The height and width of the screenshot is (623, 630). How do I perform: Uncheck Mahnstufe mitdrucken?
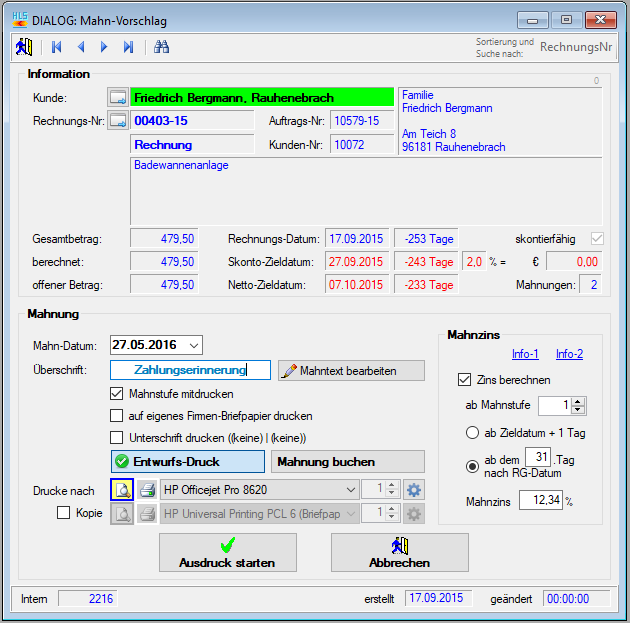tap(117, 394)
